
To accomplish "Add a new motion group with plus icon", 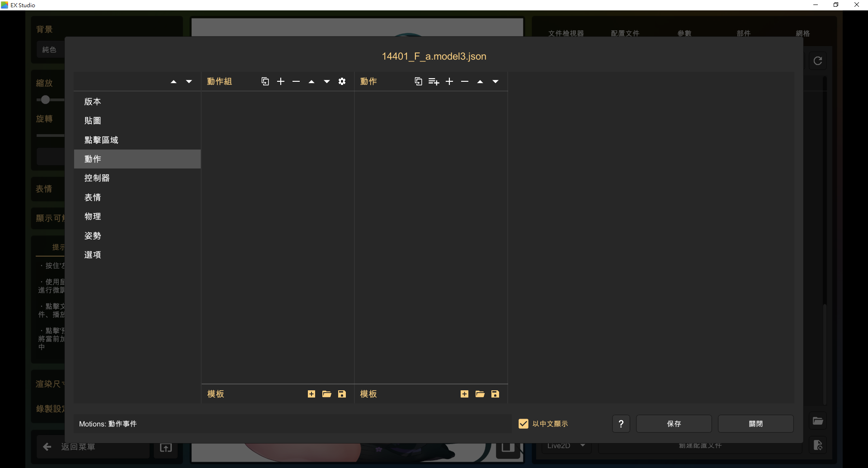I will [x=281, y=81].
